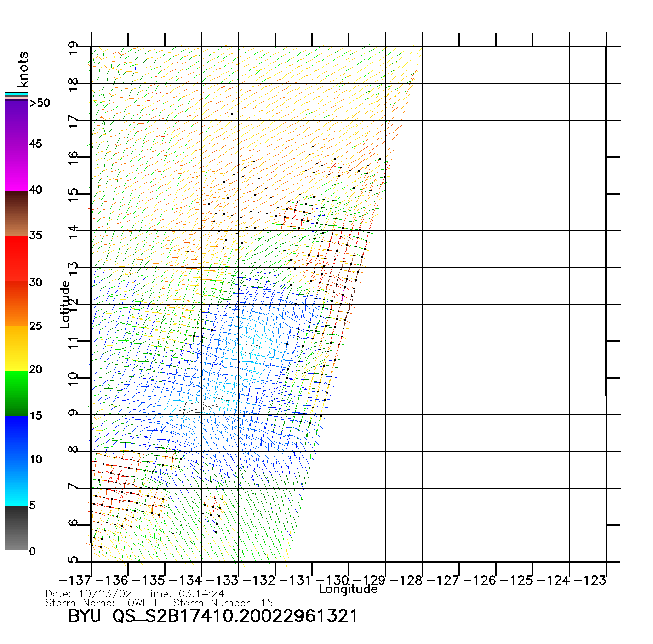Click the "BYU QS_S2B17410.20022961321" title
Screen dimensions: 653x644
[x=212, y=616]
